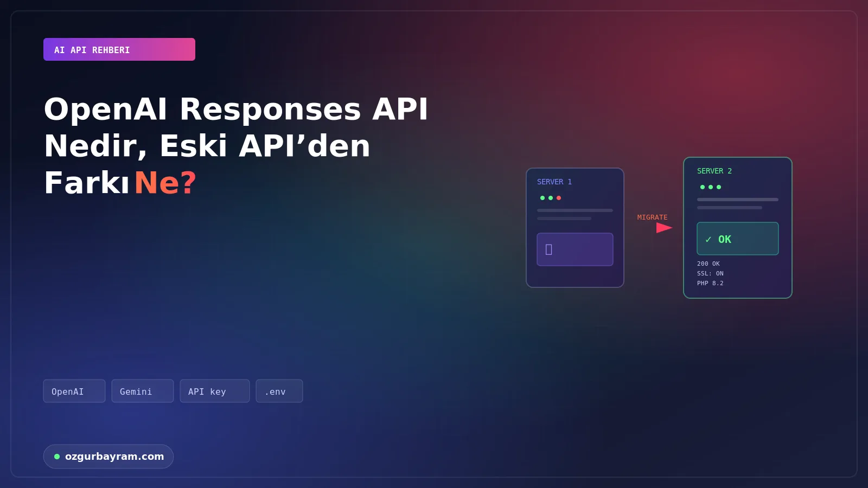
Task: Click the AI API REHBERI badge
Action: click(x=119, y=49)
